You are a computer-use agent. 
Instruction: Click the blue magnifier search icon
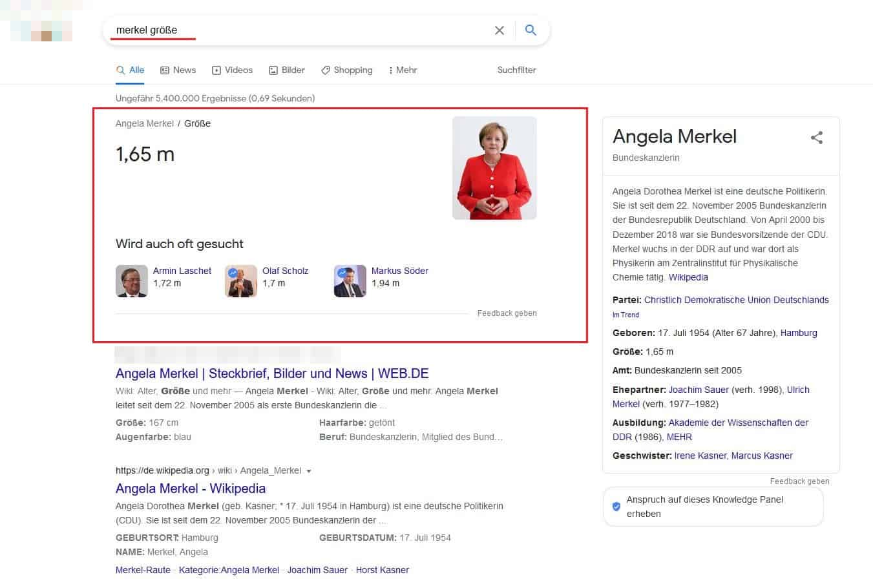pos(531,30)
